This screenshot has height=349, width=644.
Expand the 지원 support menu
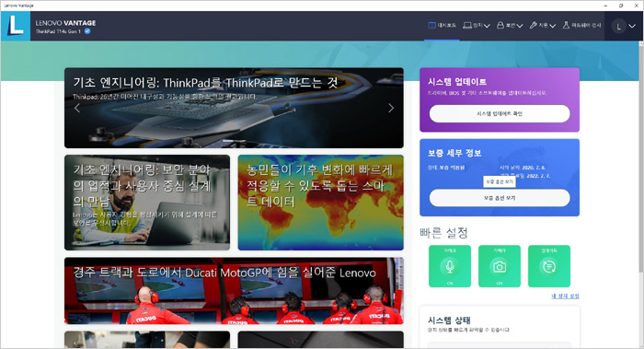543,26
